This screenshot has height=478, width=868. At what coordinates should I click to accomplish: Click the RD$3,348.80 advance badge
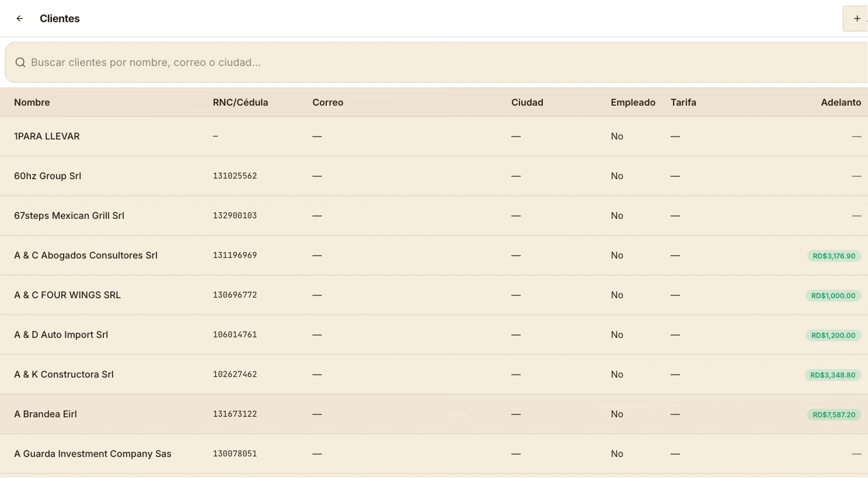tap(832, 375)
